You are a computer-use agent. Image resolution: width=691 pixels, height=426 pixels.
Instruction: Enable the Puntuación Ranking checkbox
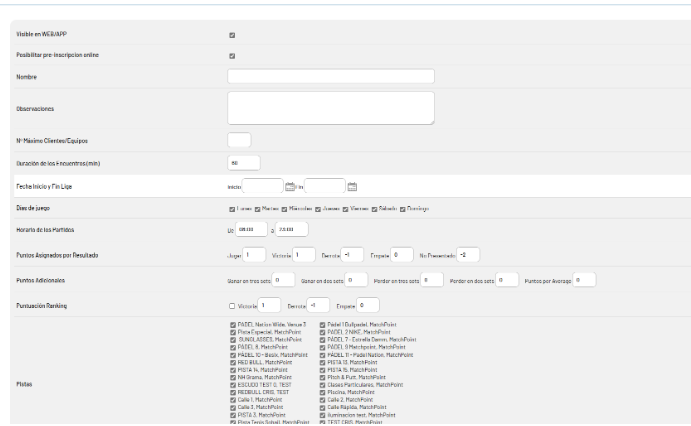(232, 306)
